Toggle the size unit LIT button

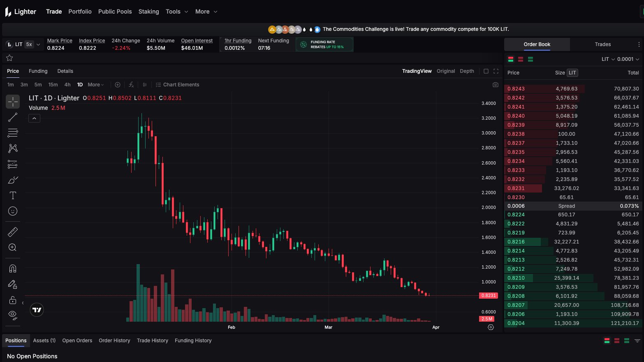click(x=572, y=73)
